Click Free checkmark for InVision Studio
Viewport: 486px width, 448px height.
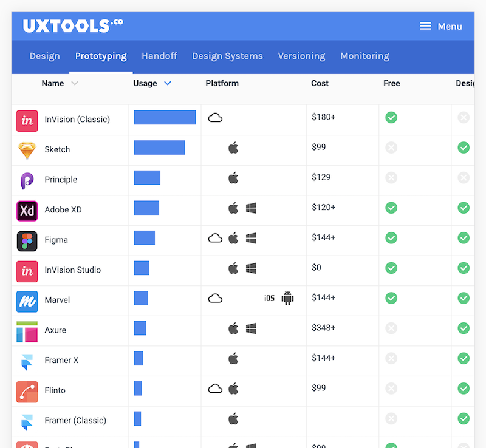(391, 268)
